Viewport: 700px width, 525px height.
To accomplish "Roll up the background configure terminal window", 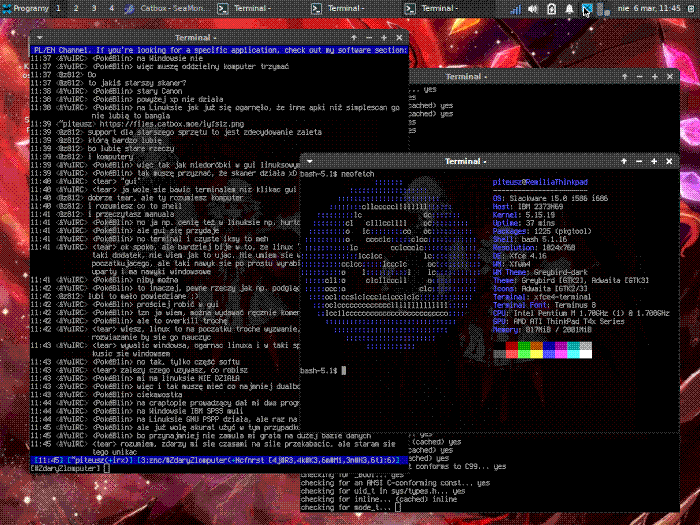I will point(624,77).
